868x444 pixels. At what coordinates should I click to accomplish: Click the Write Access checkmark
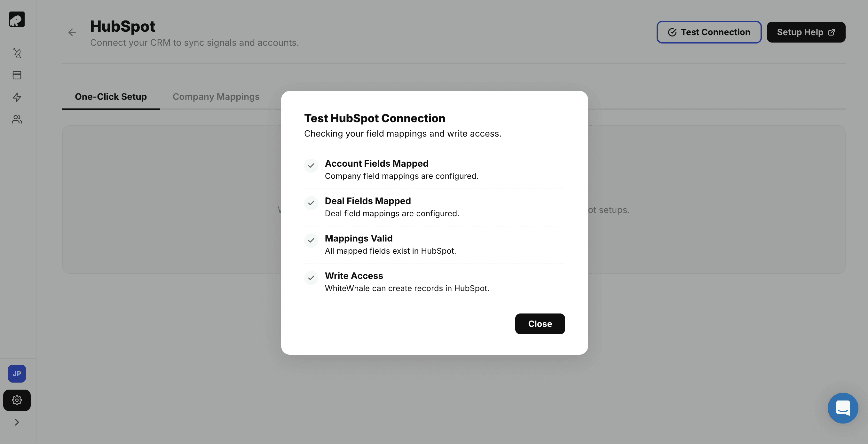pyautogui.click(x=311, y=278)
